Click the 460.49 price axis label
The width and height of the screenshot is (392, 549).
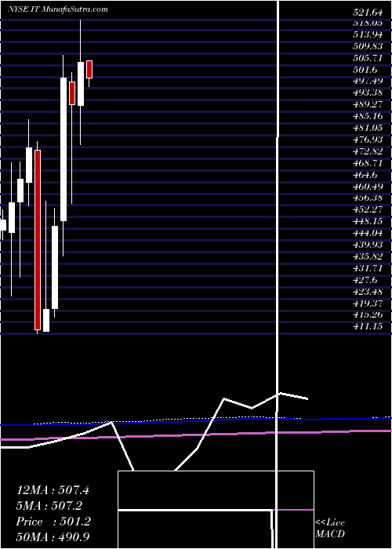(368, 187)
